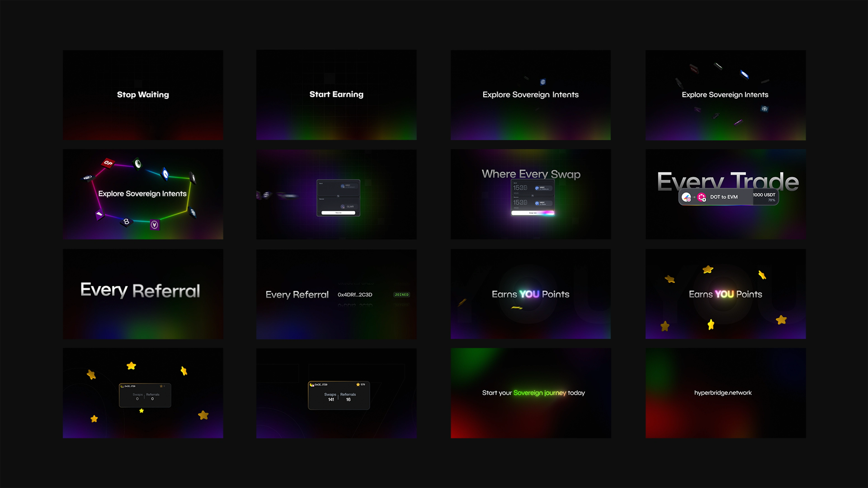Click the Swaps 141 Referrals 16 stats card

pos(339,395)
